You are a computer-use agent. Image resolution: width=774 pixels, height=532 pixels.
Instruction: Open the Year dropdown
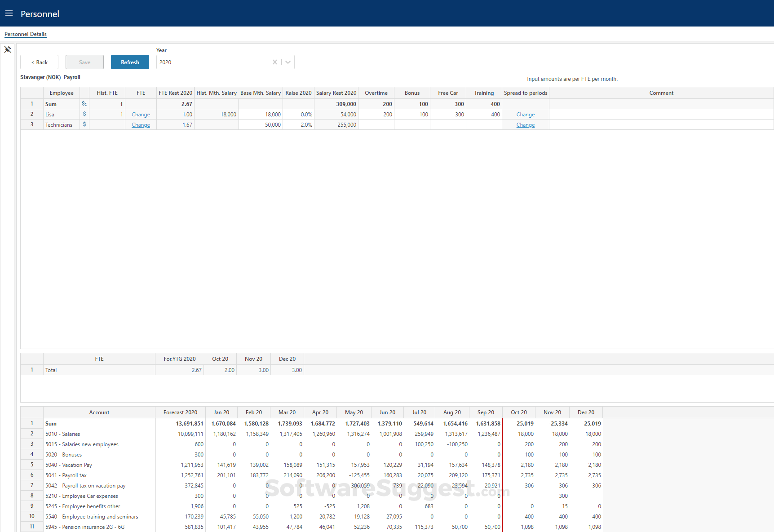tap(287, 62)
